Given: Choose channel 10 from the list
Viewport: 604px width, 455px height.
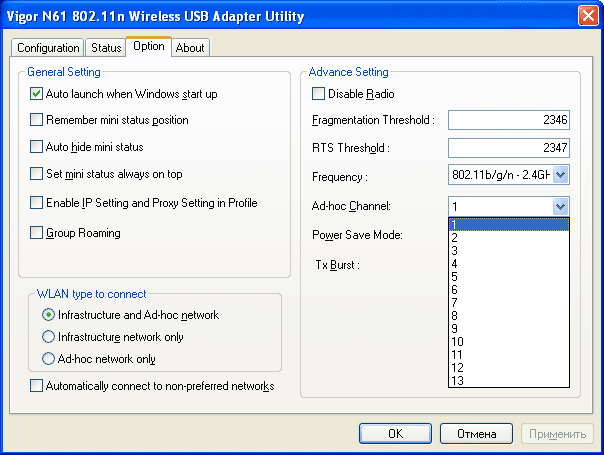Looking at the screenshot, I should tap(509, 342).
